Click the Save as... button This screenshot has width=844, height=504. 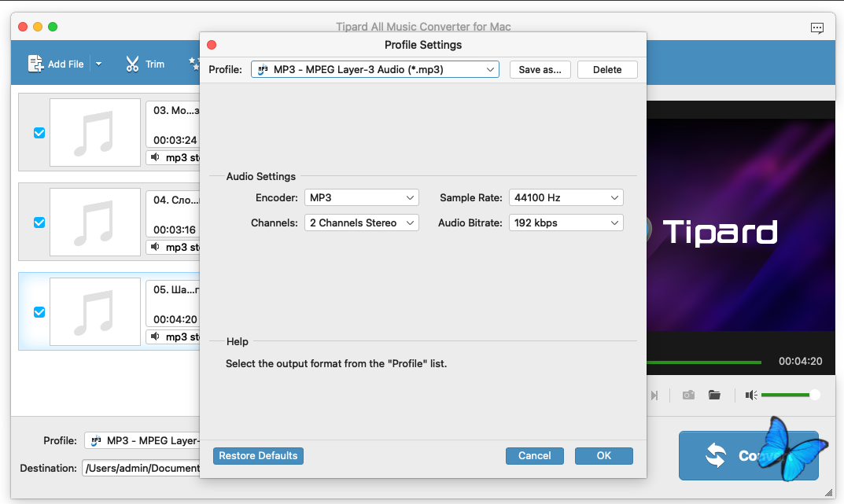(x=540, y=69)
